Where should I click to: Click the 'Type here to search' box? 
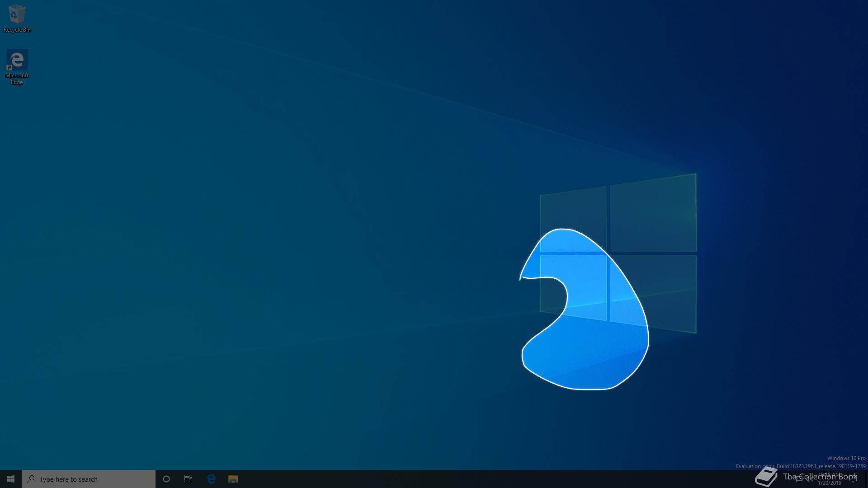[x=89, y=479]
